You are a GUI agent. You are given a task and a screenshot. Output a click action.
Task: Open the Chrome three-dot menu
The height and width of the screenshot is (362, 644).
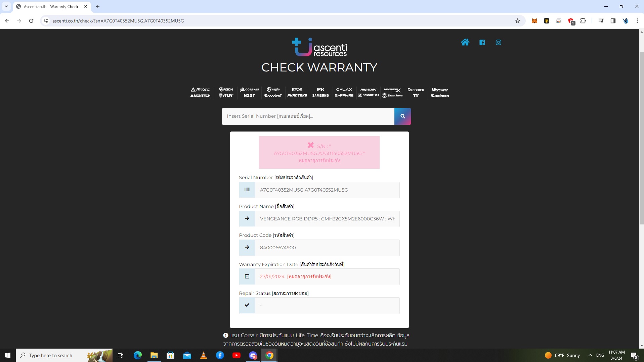pyautogui.click(x=637, y=21)
